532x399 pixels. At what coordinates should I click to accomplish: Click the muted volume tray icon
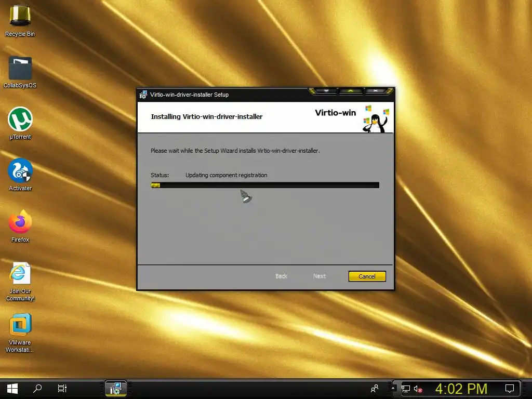point(418,389)
